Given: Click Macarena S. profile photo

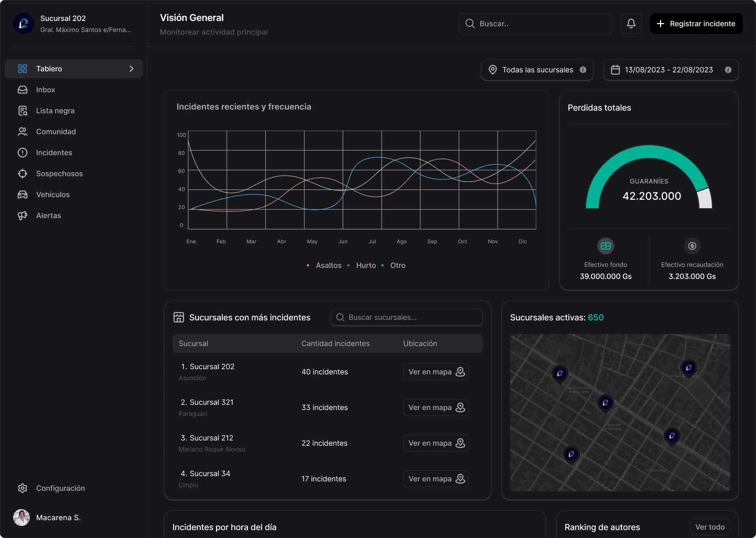Looking at the screenshot, I should pyautogui.click(x=21, y=518).
